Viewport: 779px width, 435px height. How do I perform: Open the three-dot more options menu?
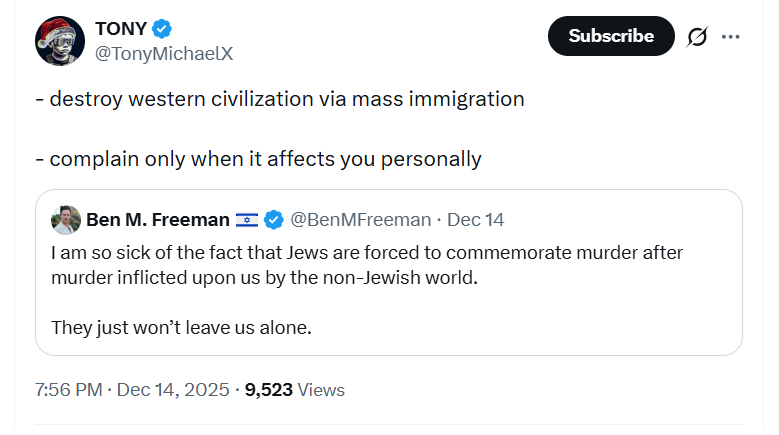[x=731, y=37]
